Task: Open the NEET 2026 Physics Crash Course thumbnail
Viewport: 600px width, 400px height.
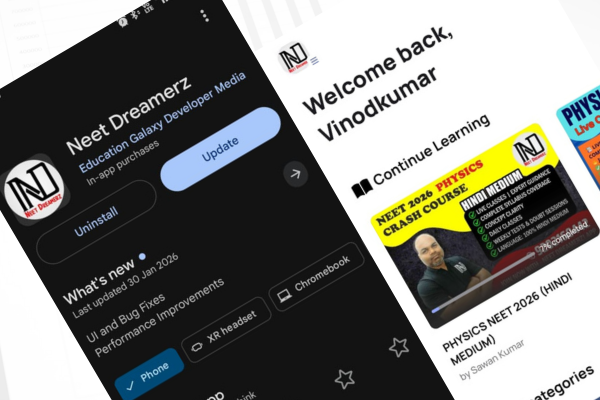Action: point(484,226)
